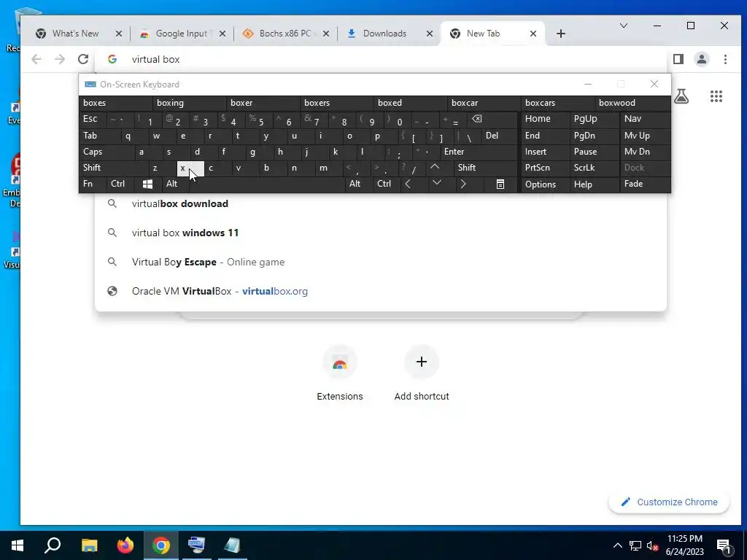Open the Google apps grid
The height and width of the screenshot is (560, 747).
point(716,96)
